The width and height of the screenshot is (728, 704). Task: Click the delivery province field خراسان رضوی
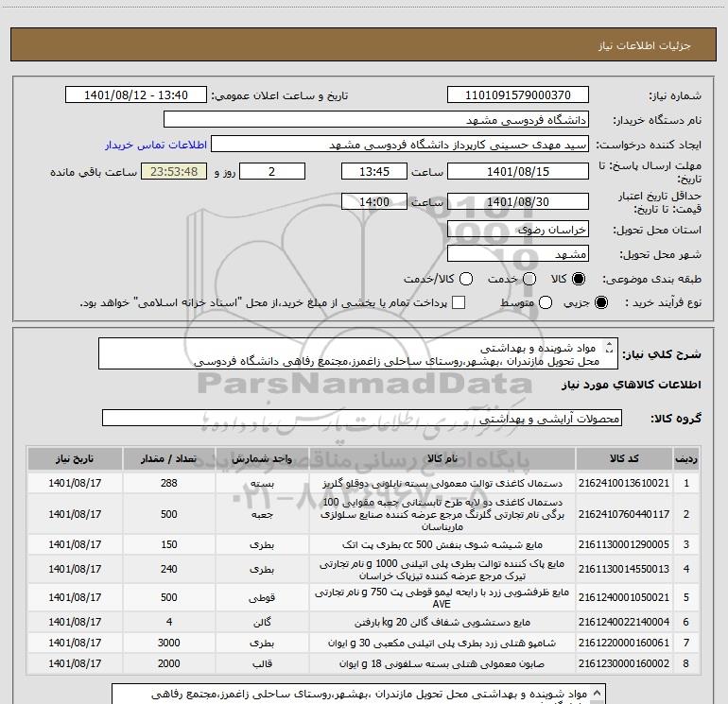(518, 230)
